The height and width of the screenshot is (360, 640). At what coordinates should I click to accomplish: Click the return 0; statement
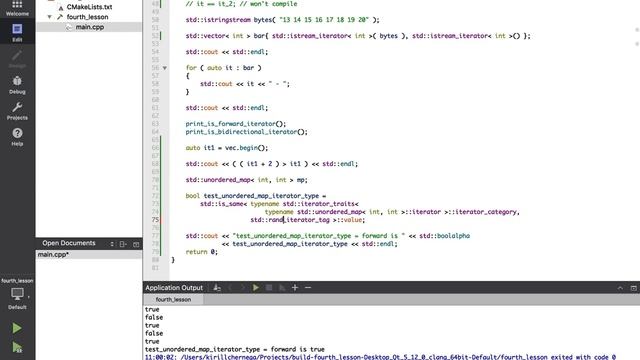(202, 252)
